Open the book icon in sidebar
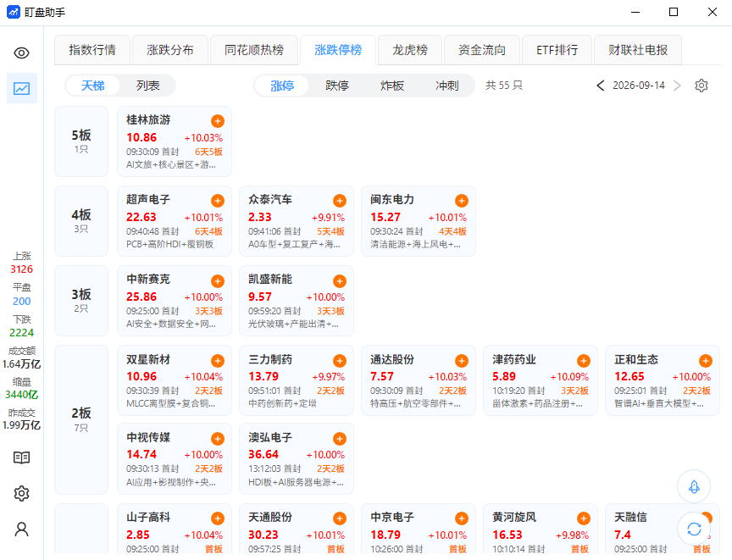The image size is (732, 560). (21, 457)
